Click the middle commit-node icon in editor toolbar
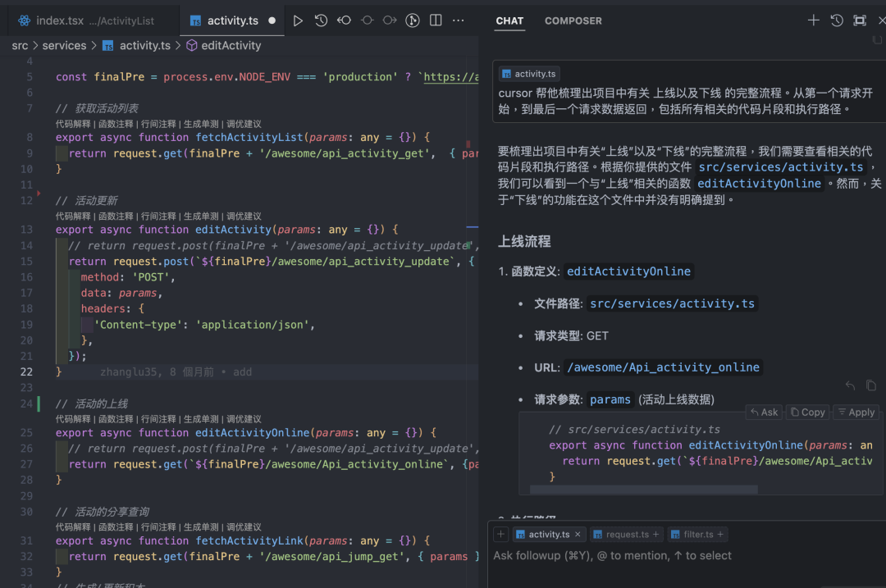The width and height of the screenshot is (886, 588). tap(368, 21)
